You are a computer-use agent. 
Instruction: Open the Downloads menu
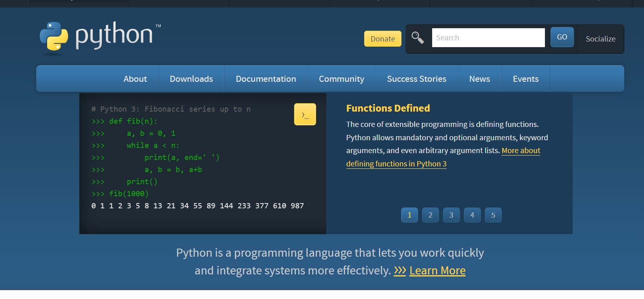(x=191, y=79)
